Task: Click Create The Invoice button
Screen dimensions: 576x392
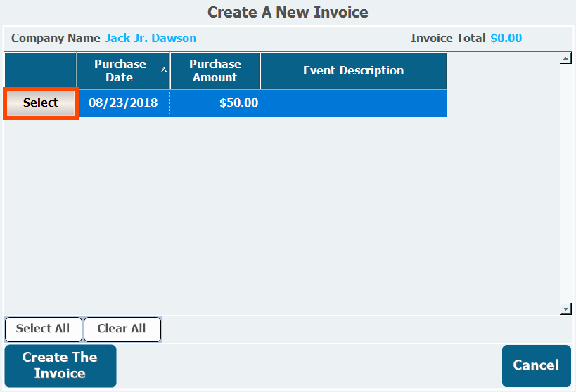Action: [60, 365]
